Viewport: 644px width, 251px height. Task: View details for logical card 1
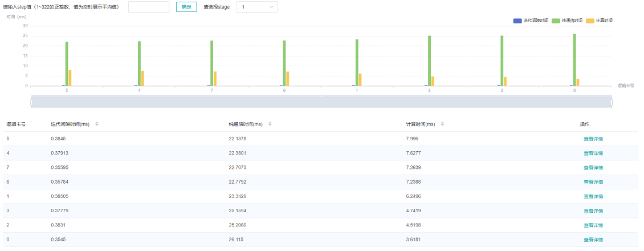(x=593, y=196)
